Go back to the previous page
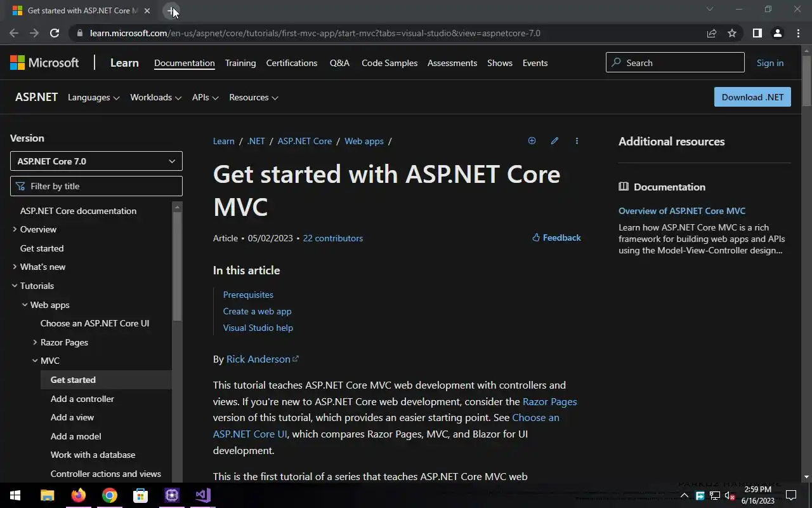 tap(14, 33)
